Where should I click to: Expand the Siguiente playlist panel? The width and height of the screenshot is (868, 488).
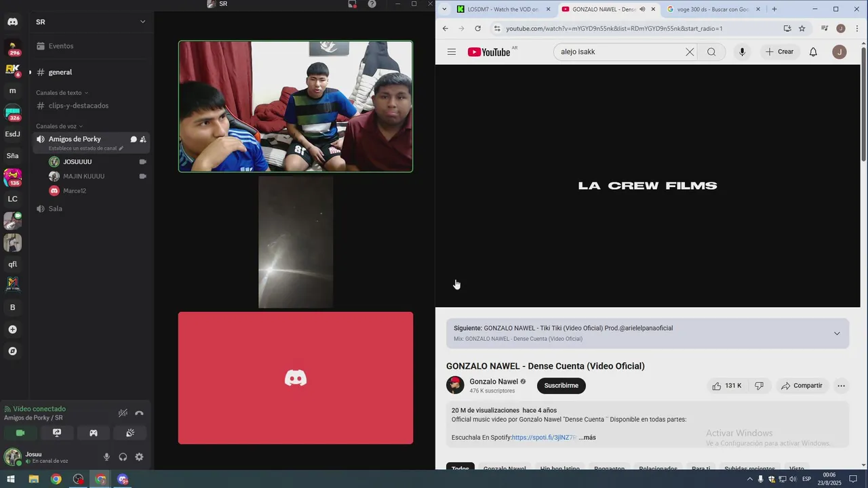tap(837, 333)
